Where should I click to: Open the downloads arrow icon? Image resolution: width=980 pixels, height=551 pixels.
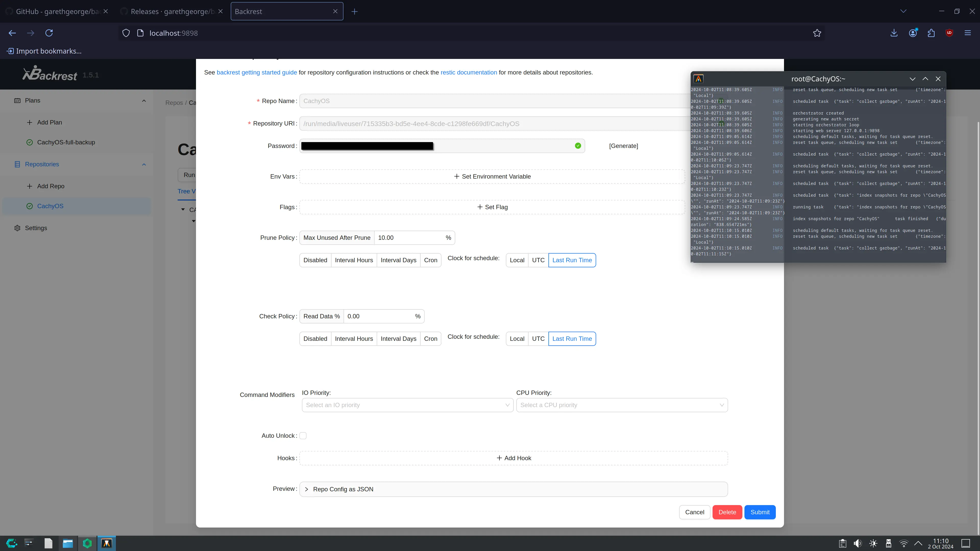tap(894, 33)
